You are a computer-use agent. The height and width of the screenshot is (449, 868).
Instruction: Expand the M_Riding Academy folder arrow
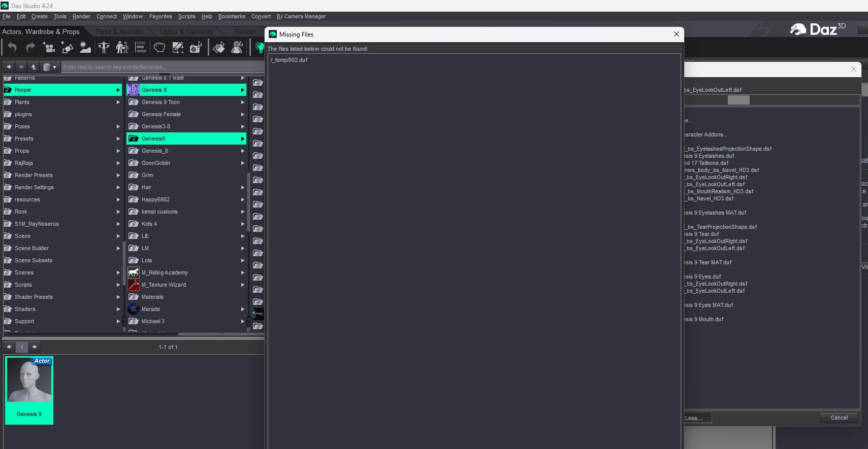coord(243,272)
